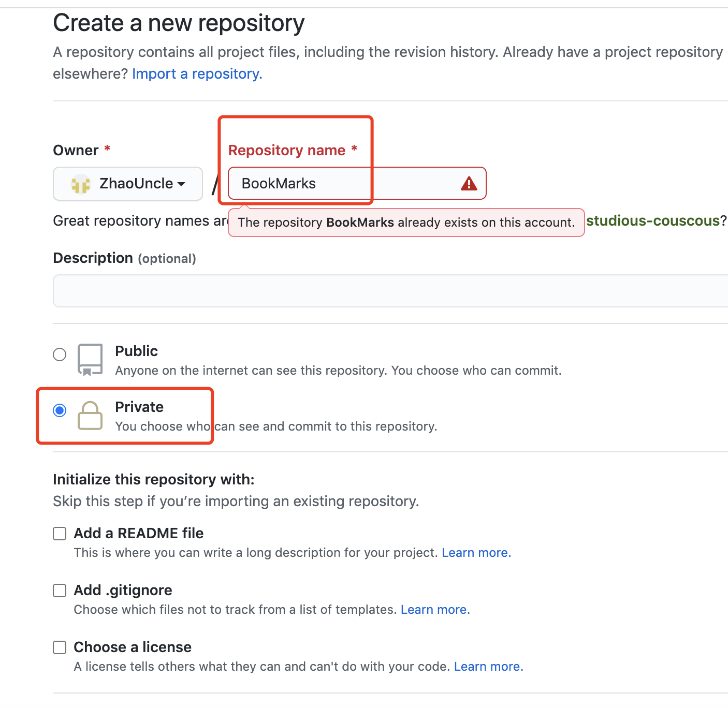The height and width of the screenshot is (708, 728).
Task: Click the Private option heading text
Action: (139, 407)
